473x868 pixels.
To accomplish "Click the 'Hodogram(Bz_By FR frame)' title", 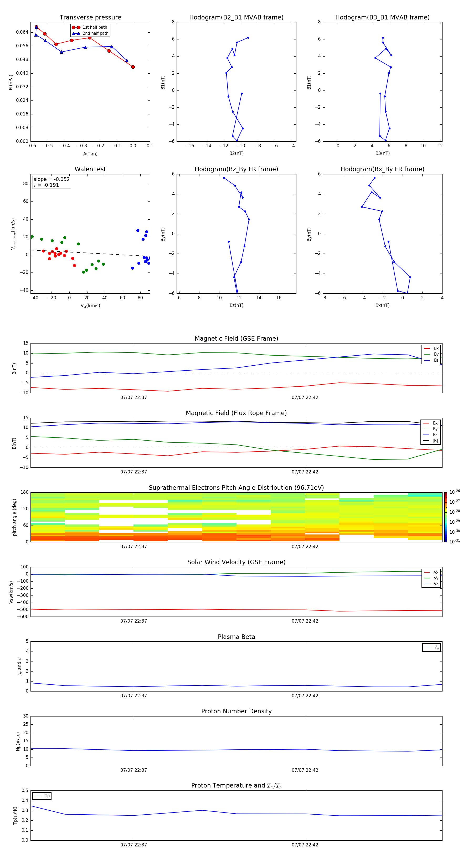I will click(x=236, y=169).
